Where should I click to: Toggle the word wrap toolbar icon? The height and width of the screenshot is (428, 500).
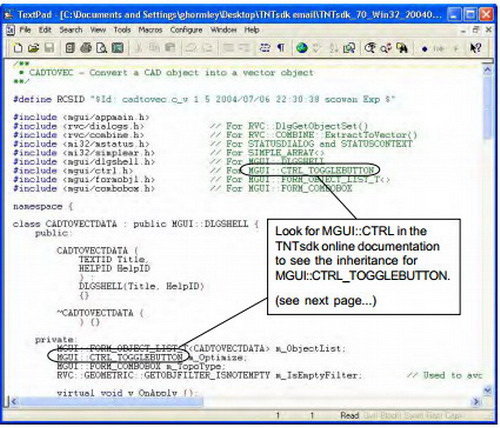(265, 48)
